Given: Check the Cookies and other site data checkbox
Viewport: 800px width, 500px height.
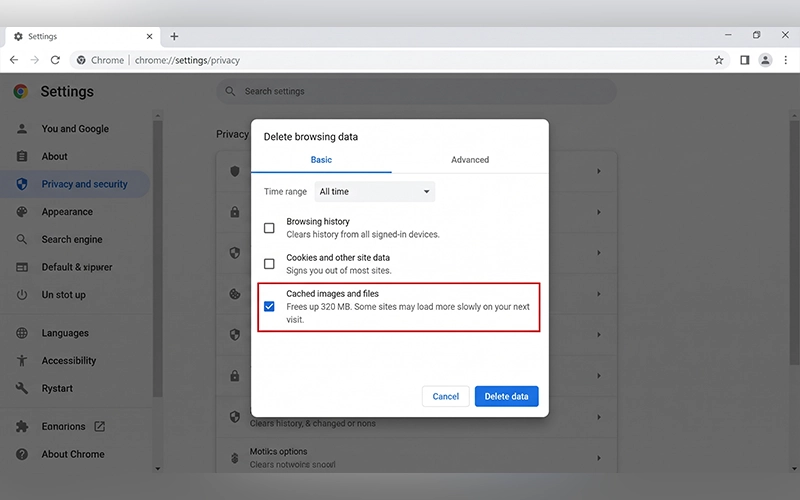Looking at the screenshot, I should pos(269,264).
